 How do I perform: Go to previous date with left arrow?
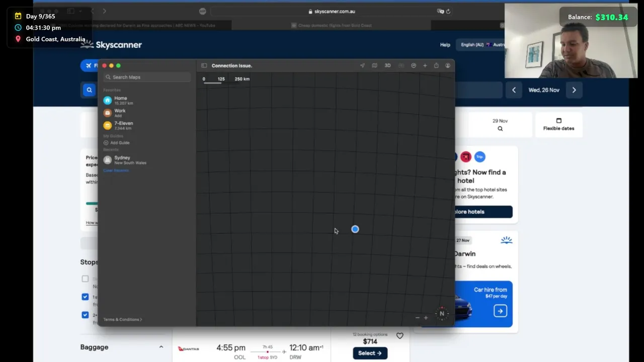[x=514, y=90]
